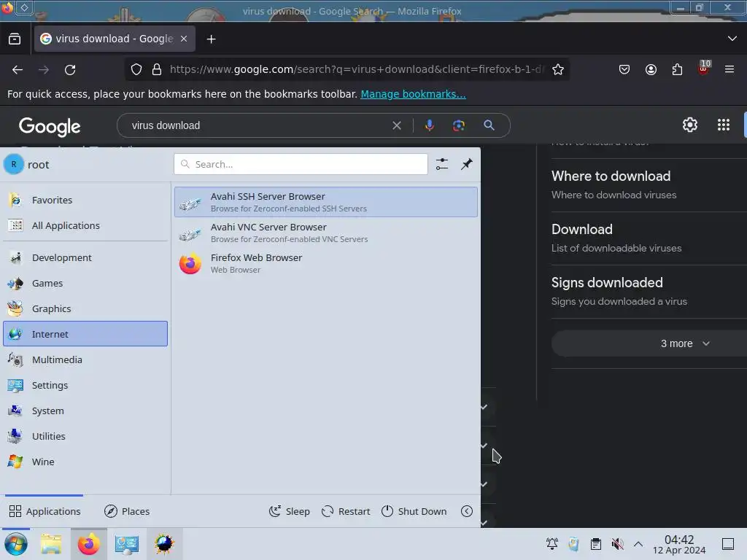Launch Firefox Web Browser entry
Viewport: 747px width, 560px height.
(x=326, y=263)
